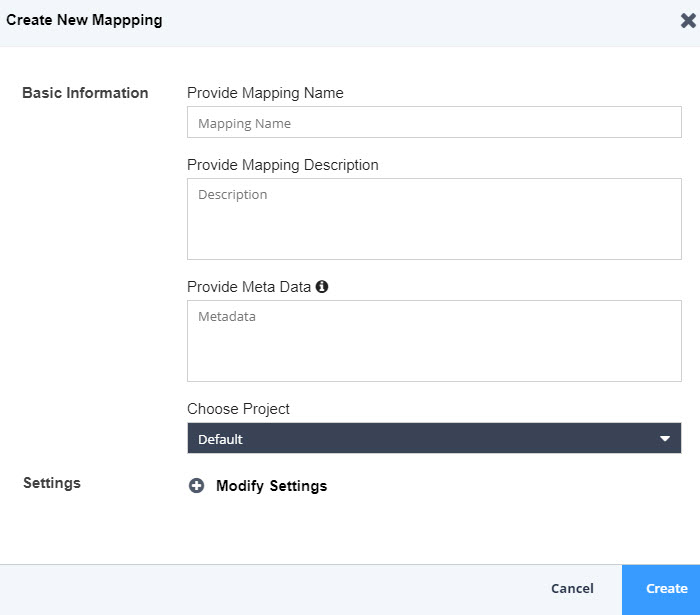Focus the Mapping Name input field
The height and width of the screenshot is (615, 700).
(x=434, y=123)
